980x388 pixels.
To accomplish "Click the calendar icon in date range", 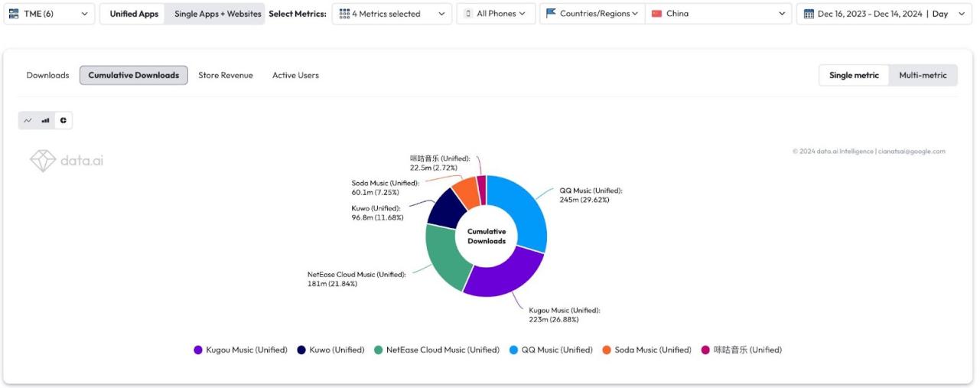I will 809,14.
